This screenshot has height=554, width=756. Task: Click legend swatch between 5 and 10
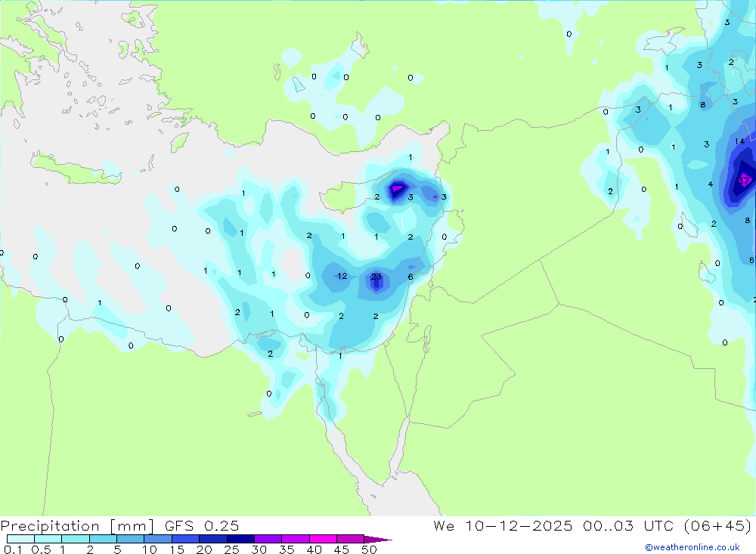[x=131, y=539]
